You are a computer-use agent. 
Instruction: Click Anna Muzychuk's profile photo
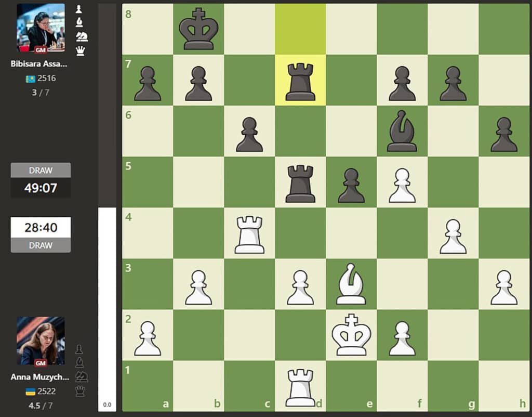pyautogui.click(x=41, y=341)
